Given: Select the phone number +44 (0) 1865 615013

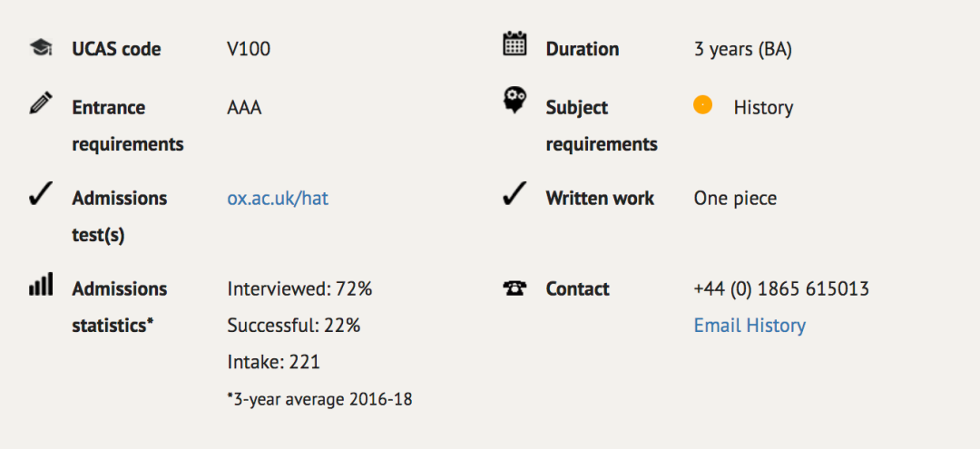Looking at the screenshot, I should click(x=781, y=289).
